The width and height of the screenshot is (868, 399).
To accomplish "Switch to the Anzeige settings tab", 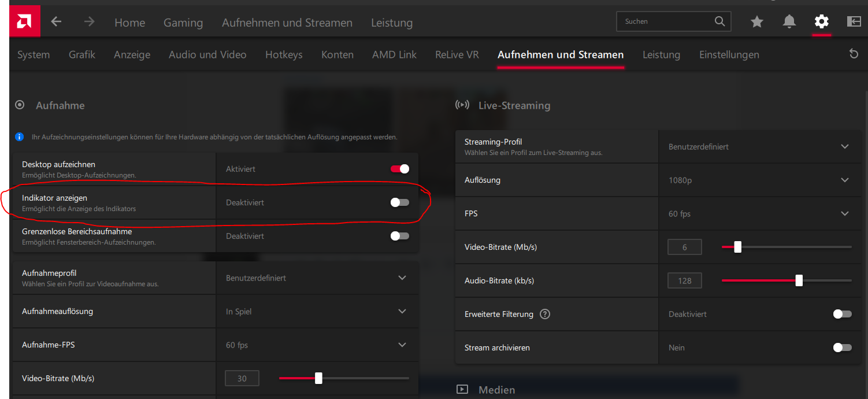I will click(132, 54).
